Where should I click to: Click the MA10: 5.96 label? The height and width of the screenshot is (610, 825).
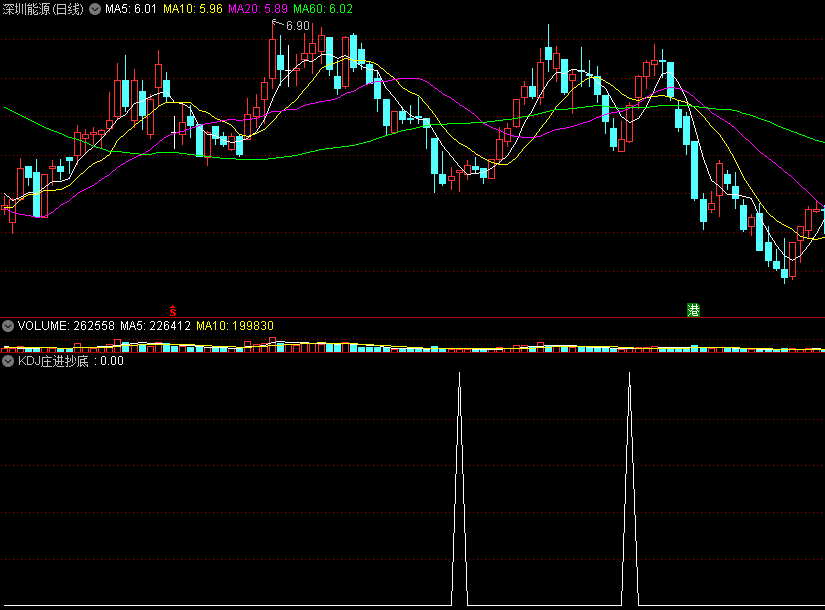point(193,9)
